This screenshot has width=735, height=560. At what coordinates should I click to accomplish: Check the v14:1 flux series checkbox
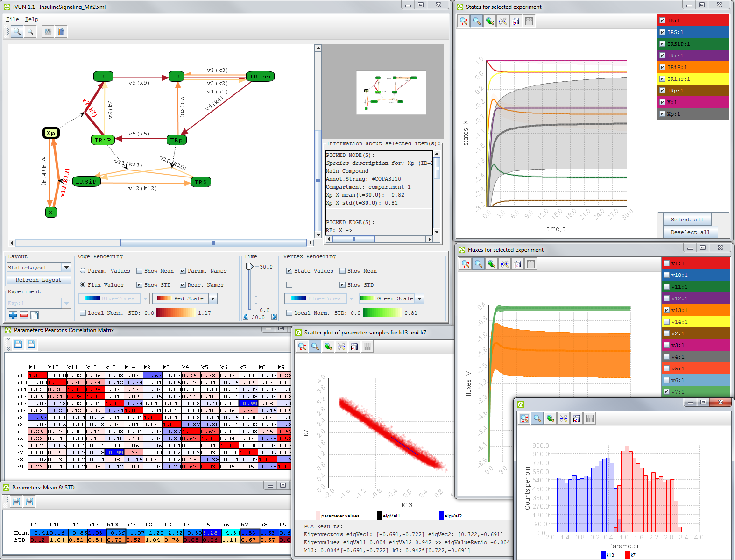tap(667, 322)
